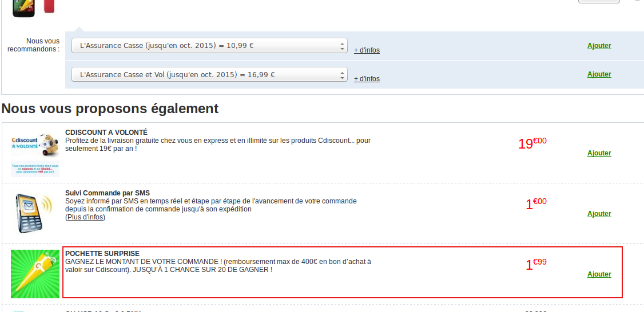The image size is (644, 312).
Task: Open '+ d'infos' for L'Assurance Casse
Action: [x=367, y=50]
